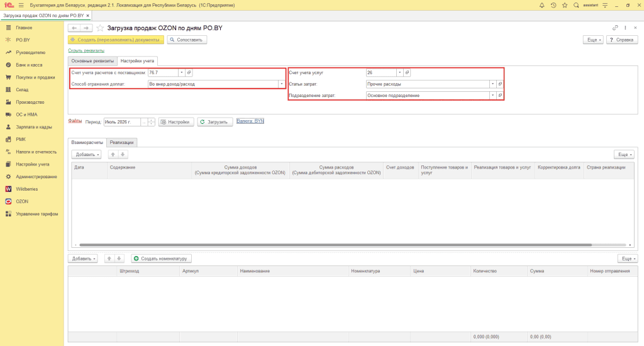Click horizontal scrollbar of Взаиморасчеты table
644x346 pixels.
(336, 245)
